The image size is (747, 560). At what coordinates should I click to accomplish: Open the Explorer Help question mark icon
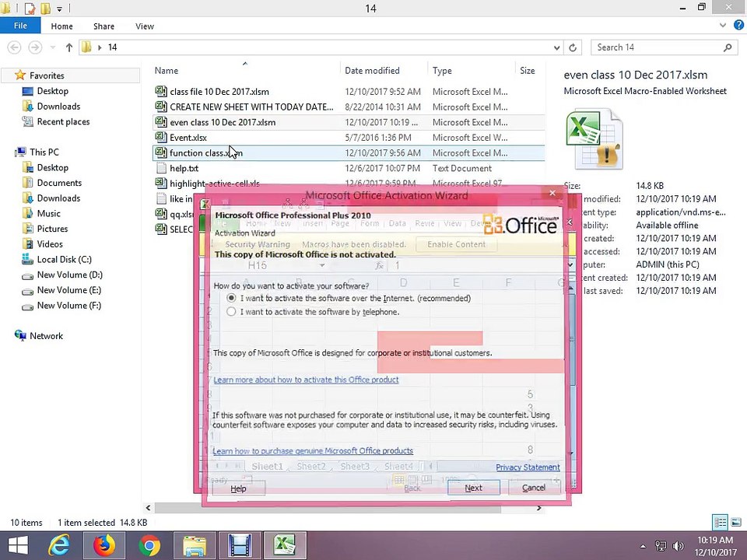tap(738, 26)
